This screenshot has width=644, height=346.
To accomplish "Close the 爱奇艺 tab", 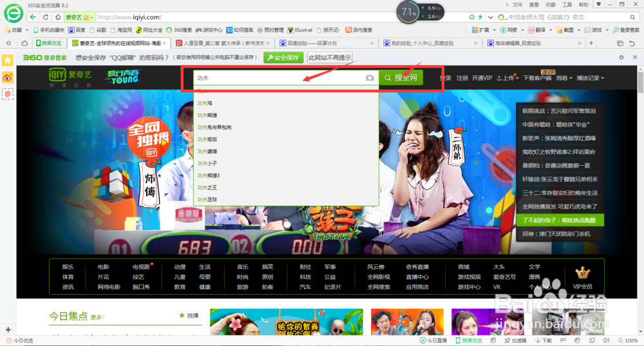I will click(164, 43).
